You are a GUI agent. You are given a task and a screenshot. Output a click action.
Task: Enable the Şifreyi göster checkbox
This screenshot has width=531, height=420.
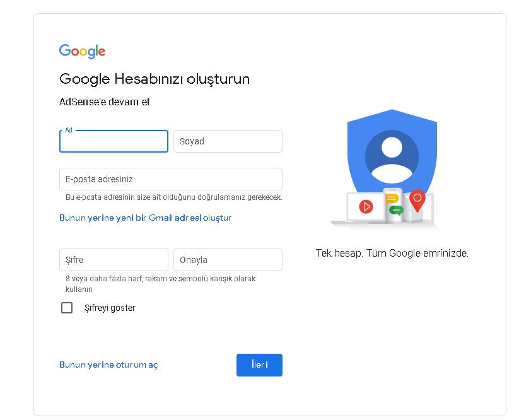[67, 308]
